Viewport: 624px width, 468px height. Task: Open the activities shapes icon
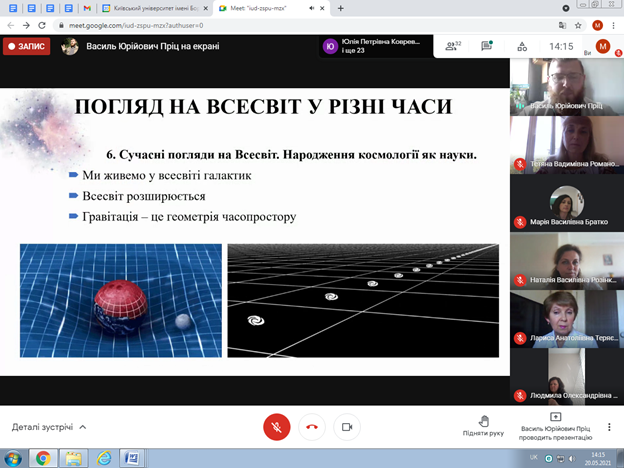pyautogui.click(x=522, y=47)
